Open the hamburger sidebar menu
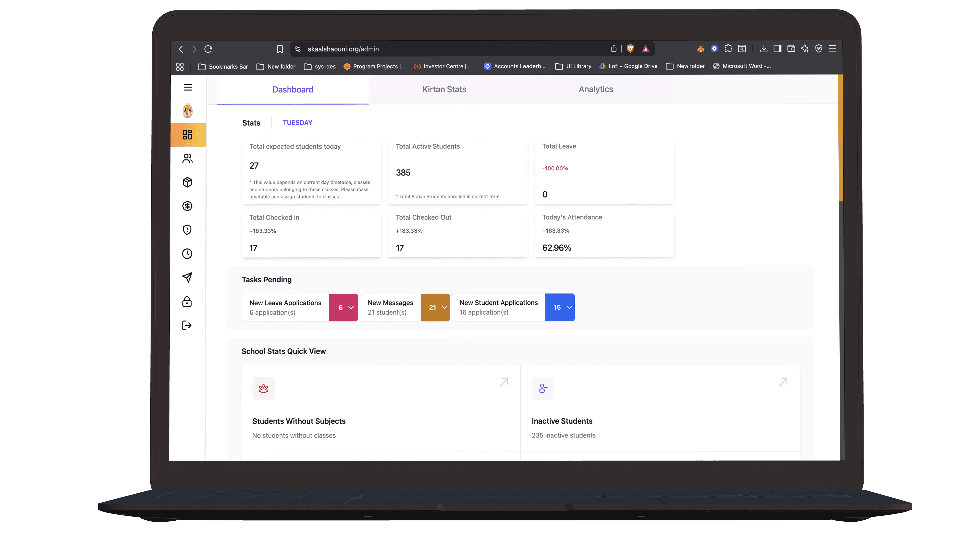Viewport: 980px width, 551px height. pos(188,87)
